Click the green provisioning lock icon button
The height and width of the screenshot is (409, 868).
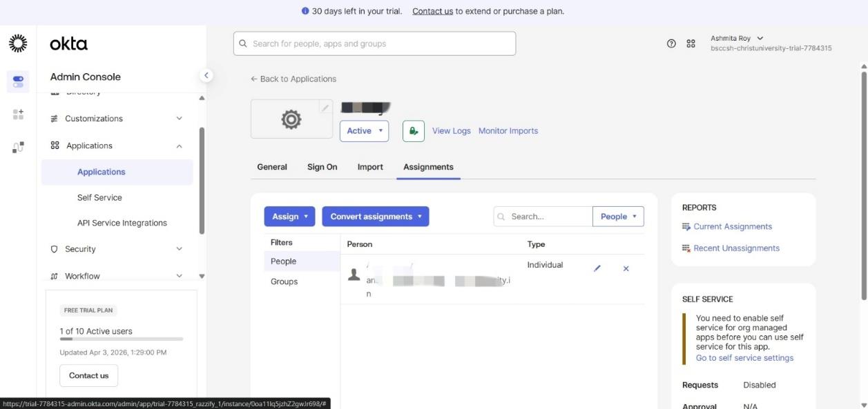[x=413, y=131]
